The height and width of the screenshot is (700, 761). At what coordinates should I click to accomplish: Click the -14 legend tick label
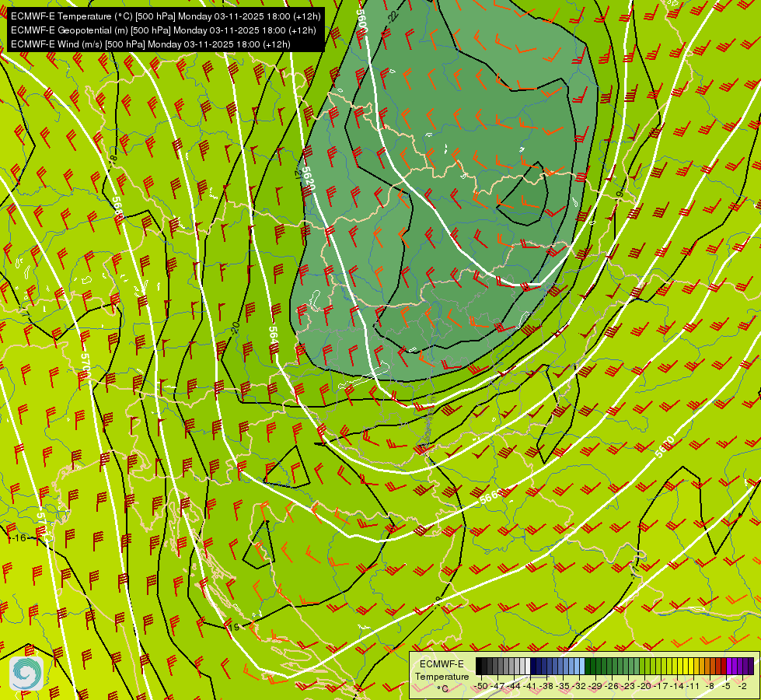click(x=677, y=686)
